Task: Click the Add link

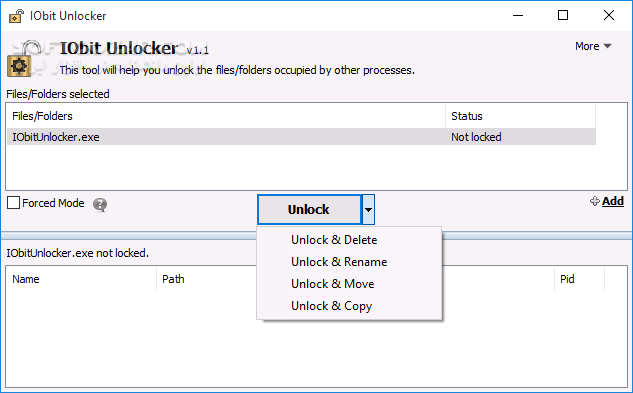Action: coord(613,201)
